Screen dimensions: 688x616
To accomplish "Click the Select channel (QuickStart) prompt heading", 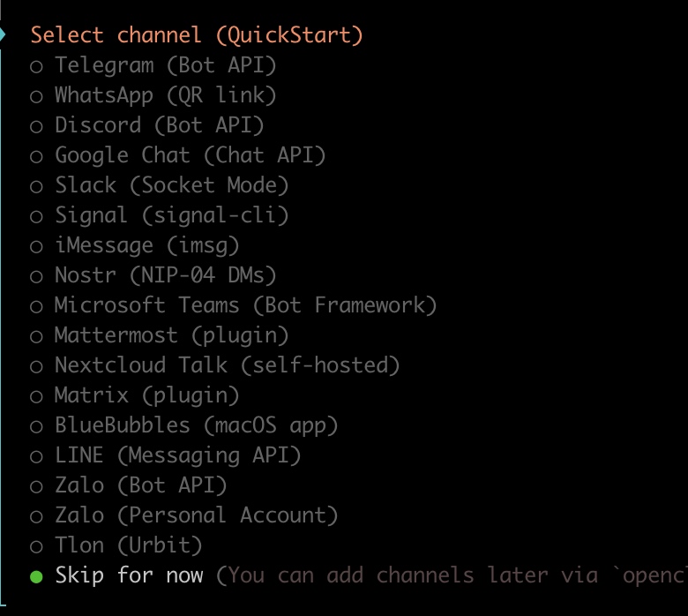I will coord(197,35).
